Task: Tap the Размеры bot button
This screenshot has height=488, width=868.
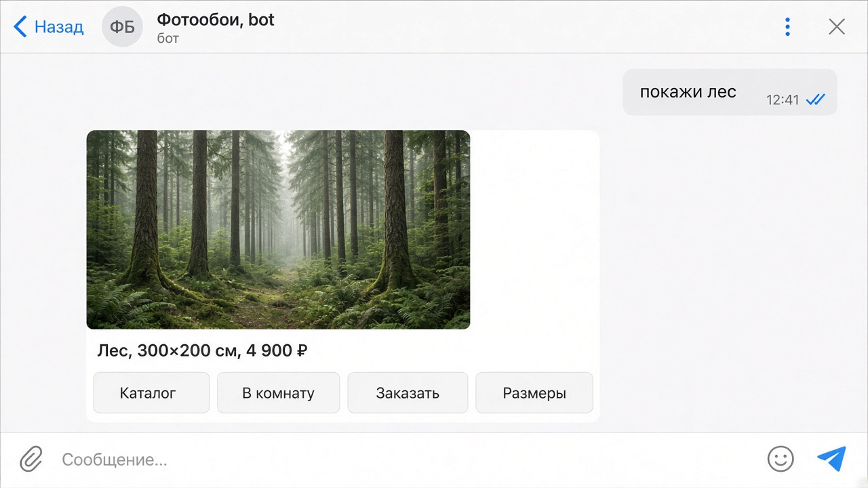Action: tap(534, 392)
